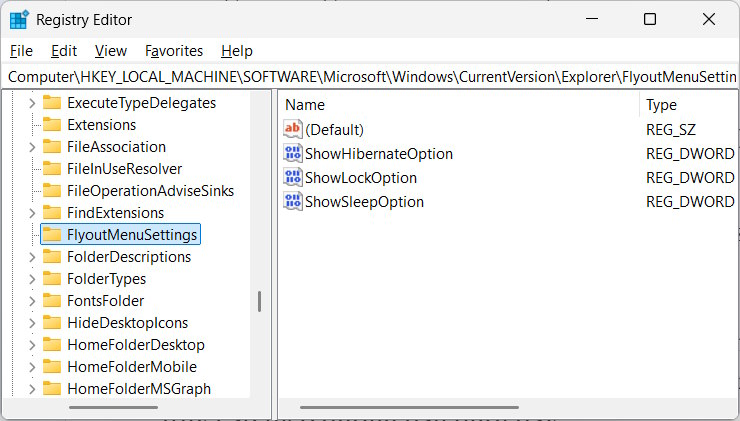Screen dimensions: 740x421
Task: Select the (Default) value name
Action: pyautogui.click(x=335, y=130)
